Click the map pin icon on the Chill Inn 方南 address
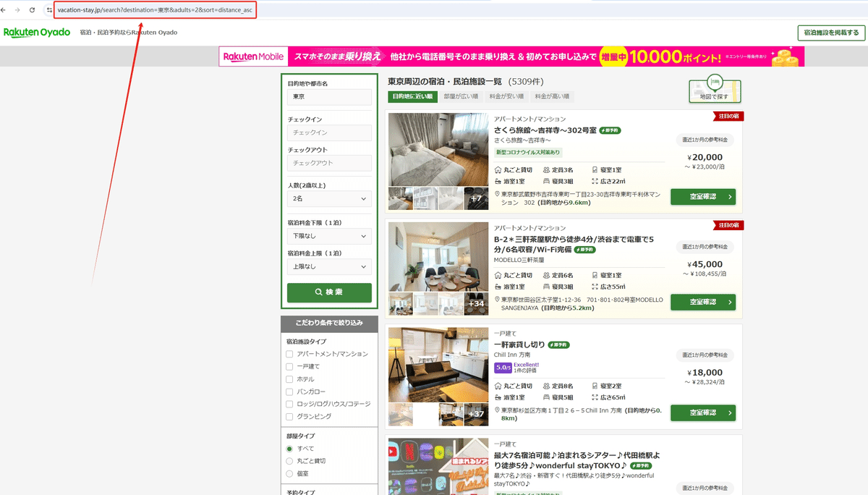Screen dimensions: 868x495 point(498,410)
